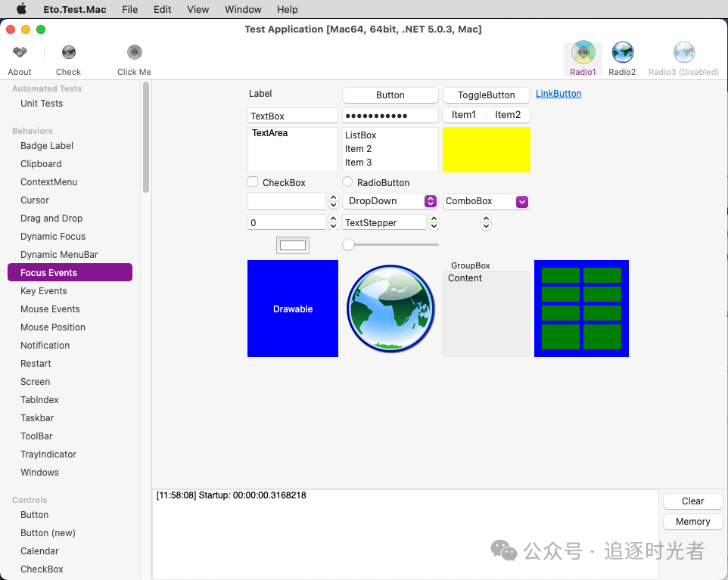Viewport: 728px width, 580px height.
Task: Click the Check toolbar icon
Action: click(68, 53)
